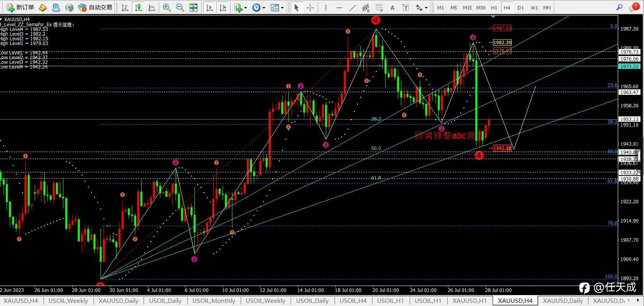The image size is (644, 306).
Task: Switch chart to line chart mode
Action: pyautogui.click(x=151, y=7)
